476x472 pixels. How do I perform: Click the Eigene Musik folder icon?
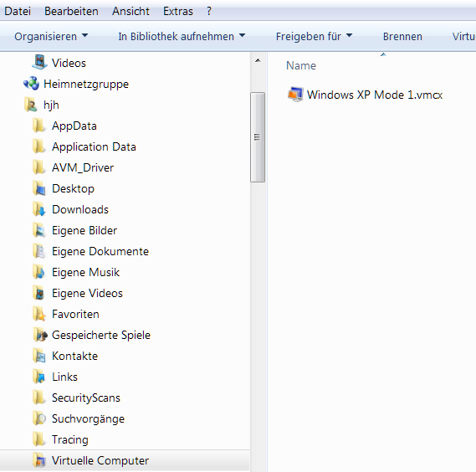coord(38,272)
